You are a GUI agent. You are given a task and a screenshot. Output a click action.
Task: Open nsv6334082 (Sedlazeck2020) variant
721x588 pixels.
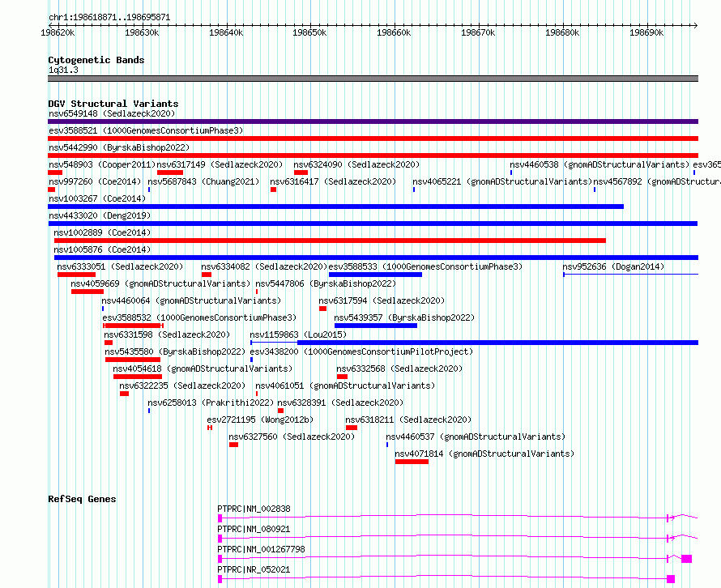point(264,266)
